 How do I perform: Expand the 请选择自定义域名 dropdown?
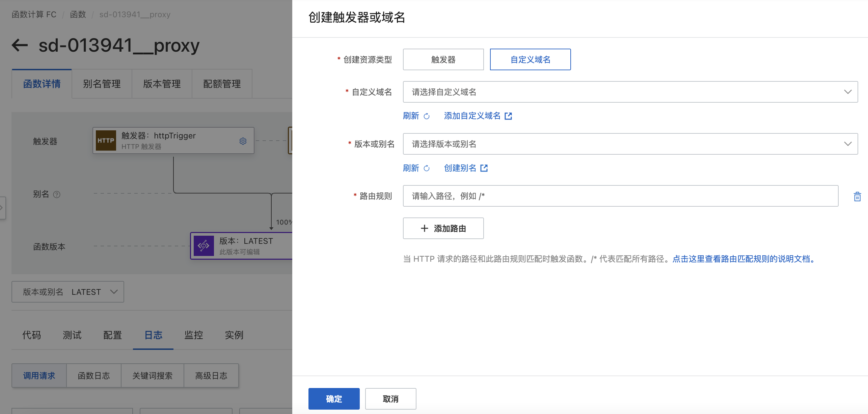click(630, 92)
